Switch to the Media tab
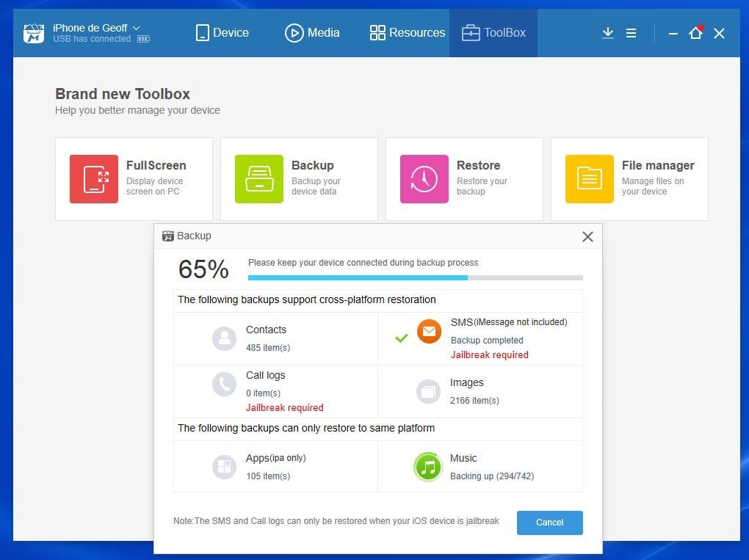This screenshot has width=749, height=560. point(312,33)
